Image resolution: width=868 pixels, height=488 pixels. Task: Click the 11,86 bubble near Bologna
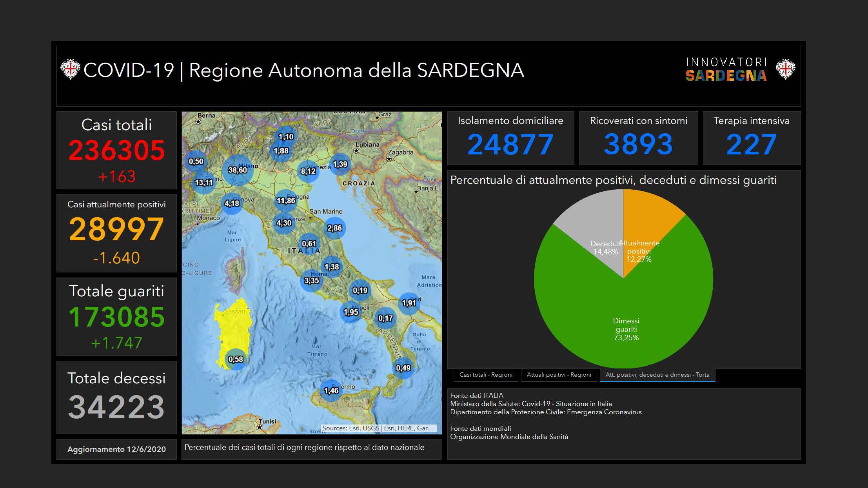point(286,201)
